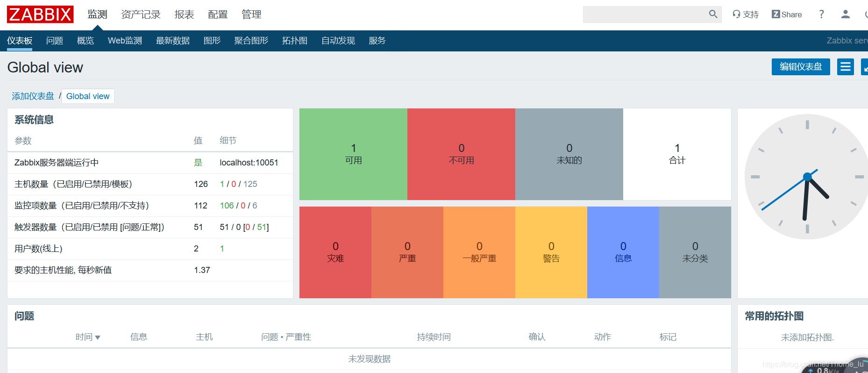Screen dimensions: 868x373
Task: Open the 配置 main menu
Action: click(218, 14)
